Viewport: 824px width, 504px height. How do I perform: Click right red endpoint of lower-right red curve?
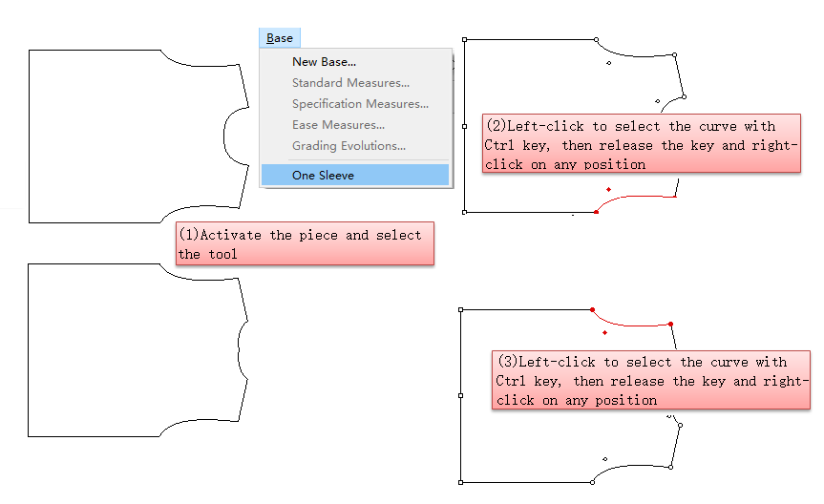[x=671, y=325]
